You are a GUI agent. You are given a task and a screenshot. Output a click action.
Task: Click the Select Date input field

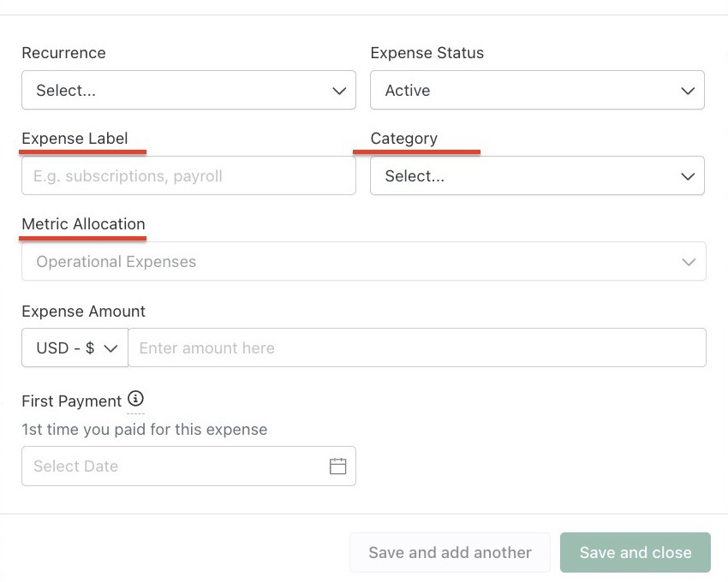coord(188,466)
